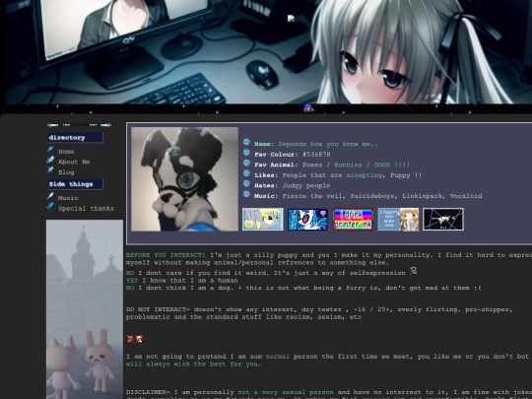
Task: Click the 'DO NOT INTERACT=' text
Action: (158, 309)
